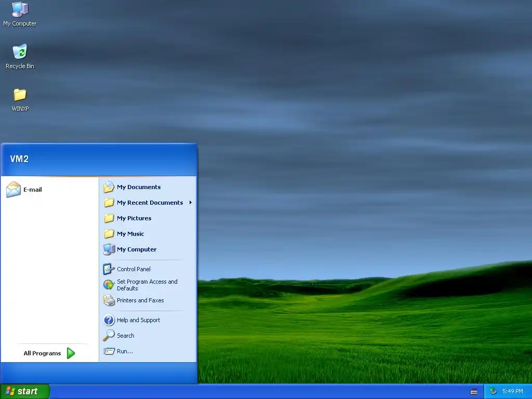The image size is (532, 399).
Task: Click the E-mail envelope icon
Action: coord(14,189)
